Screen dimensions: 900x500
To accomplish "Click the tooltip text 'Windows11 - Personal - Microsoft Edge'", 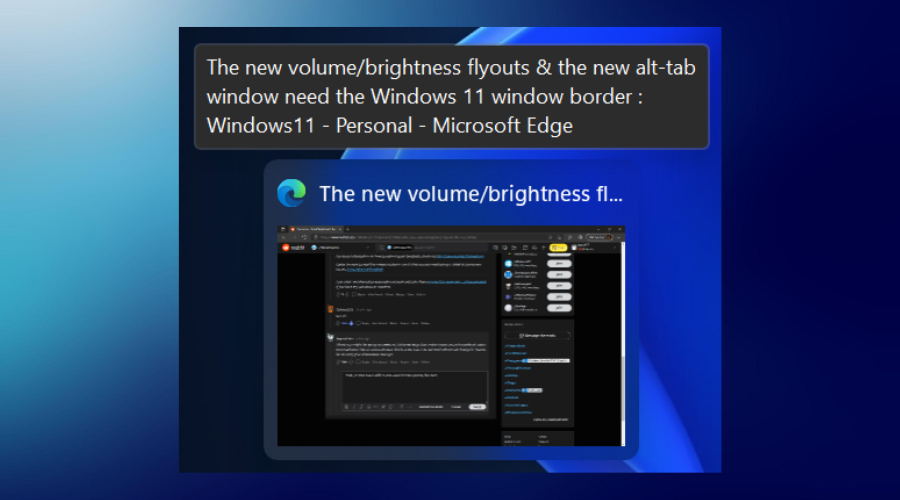I will [390, 126].
